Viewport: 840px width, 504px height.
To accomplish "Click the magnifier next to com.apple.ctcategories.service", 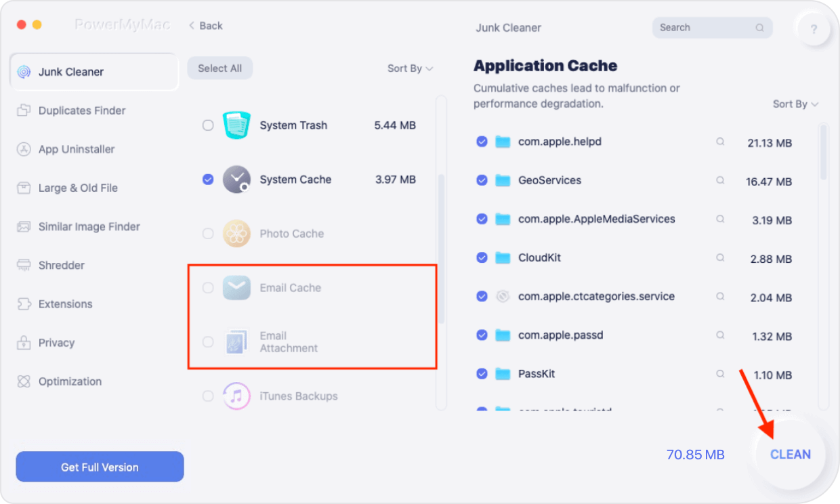I will [x=721, y=297].
